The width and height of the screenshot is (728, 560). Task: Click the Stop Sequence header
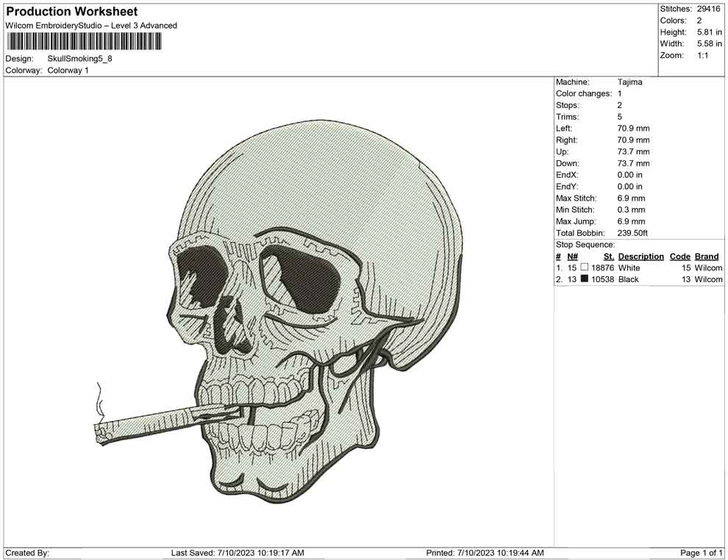click(x=584, y=244)
